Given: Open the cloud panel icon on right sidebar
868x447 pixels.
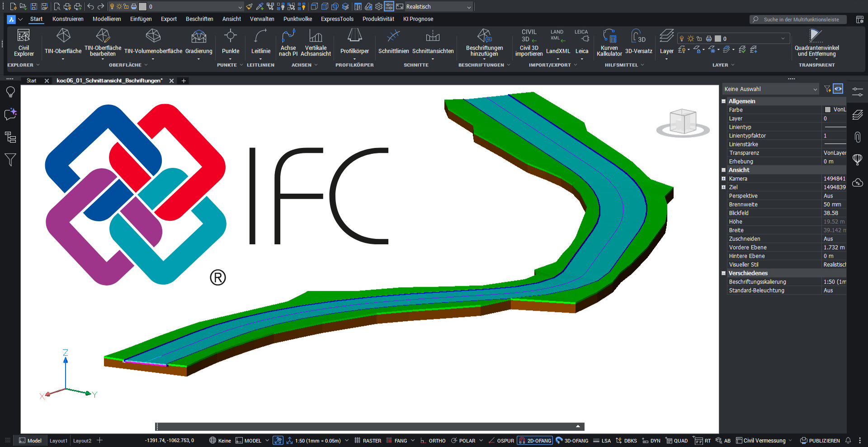Looking at the screenshot, I should click(x=858, y=182).
